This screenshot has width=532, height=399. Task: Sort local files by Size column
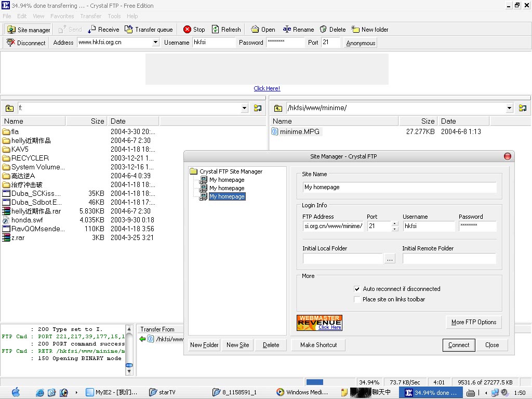pos(86,121)
